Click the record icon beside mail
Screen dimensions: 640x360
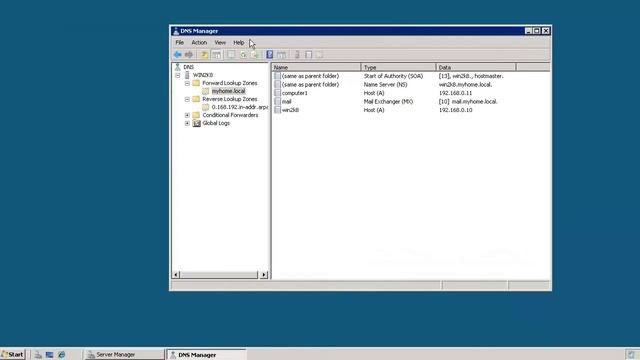tap(278, 102)
